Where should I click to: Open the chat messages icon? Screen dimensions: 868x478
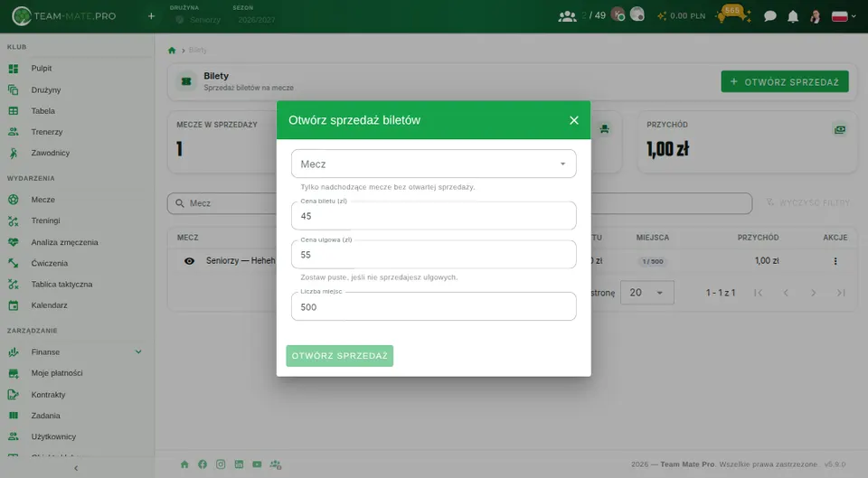tap(770, 16)
